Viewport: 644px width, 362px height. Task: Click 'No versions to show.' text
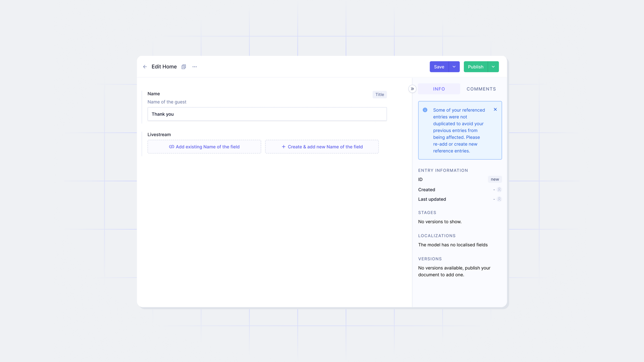tap(440, 222)
